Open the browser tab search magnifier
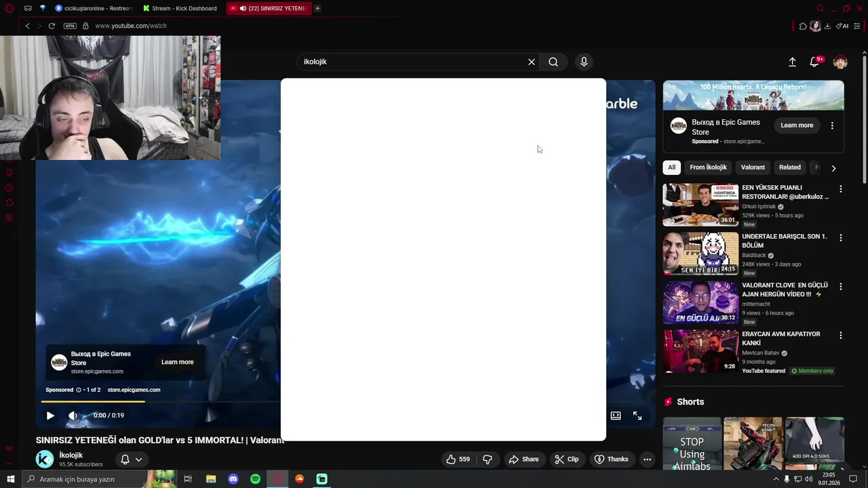Screen dimensions: 868x488 (820, 8)
